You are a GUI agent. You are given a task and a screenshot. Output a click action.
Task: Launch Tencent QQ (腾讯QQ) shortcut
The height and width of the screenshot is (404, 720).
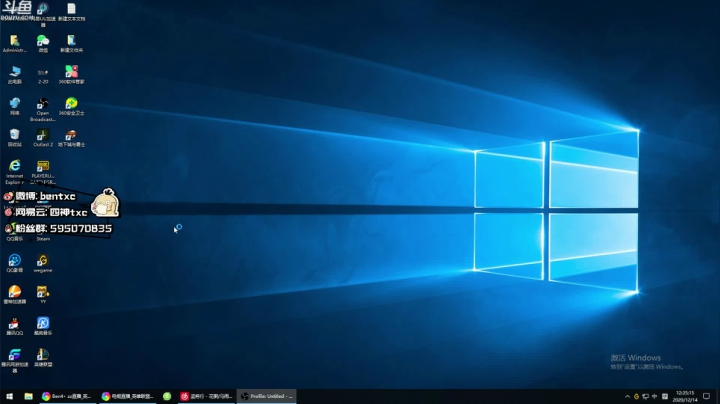pos(14,326)
